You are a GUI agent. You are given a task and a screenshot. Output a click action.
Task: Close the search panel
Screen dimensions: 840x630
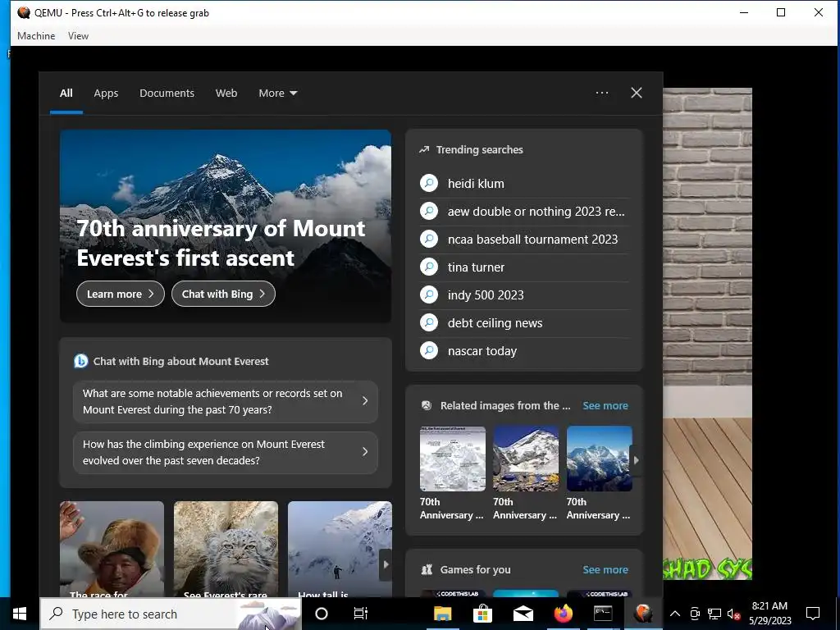[637, 93]
